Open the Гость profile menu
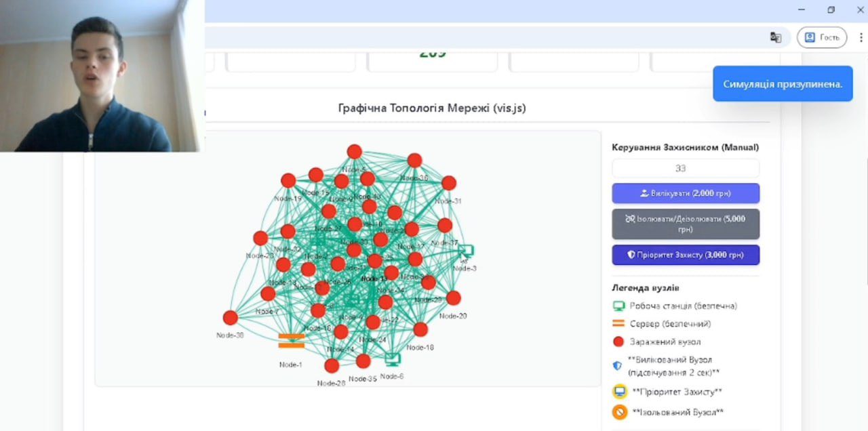This screenshot has height=431, width=868. tap(822, 37)
